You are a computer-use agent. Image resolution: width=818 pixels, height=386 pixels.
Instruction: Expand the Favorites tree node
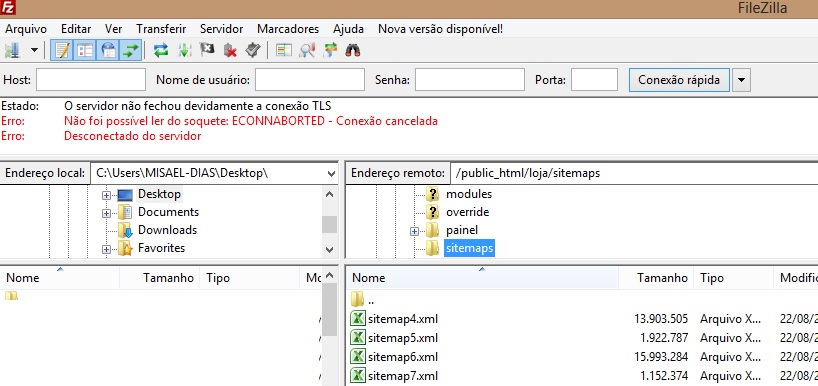[x=106, y=249]
